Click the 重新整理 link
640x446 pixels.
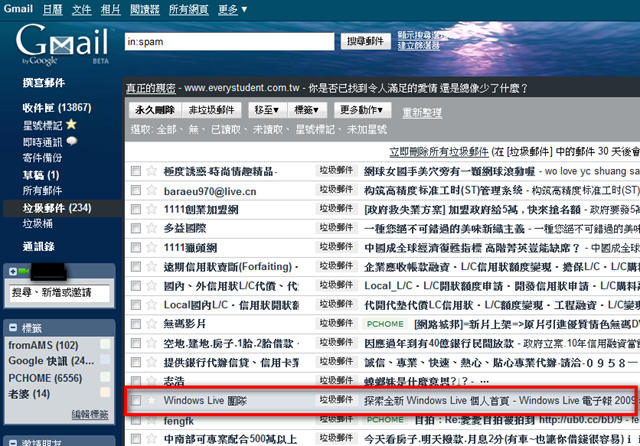click(422, 112)
